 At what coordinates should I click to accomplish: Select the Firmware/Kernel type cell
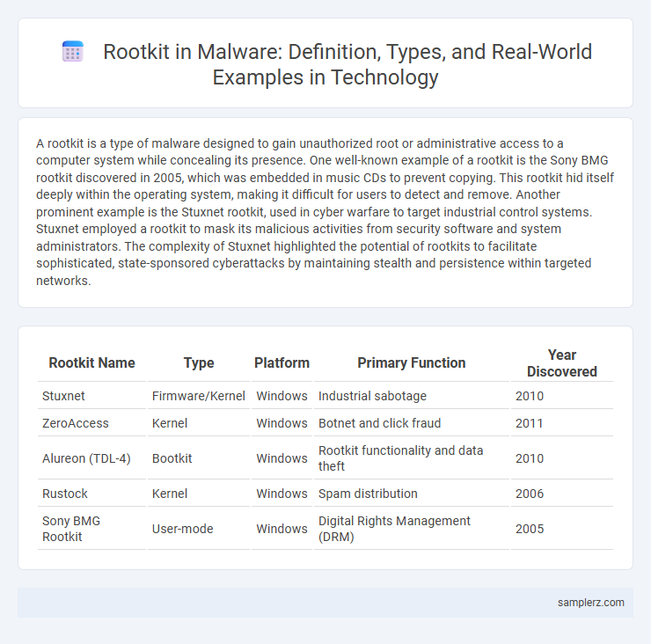(x=199, y=396)
